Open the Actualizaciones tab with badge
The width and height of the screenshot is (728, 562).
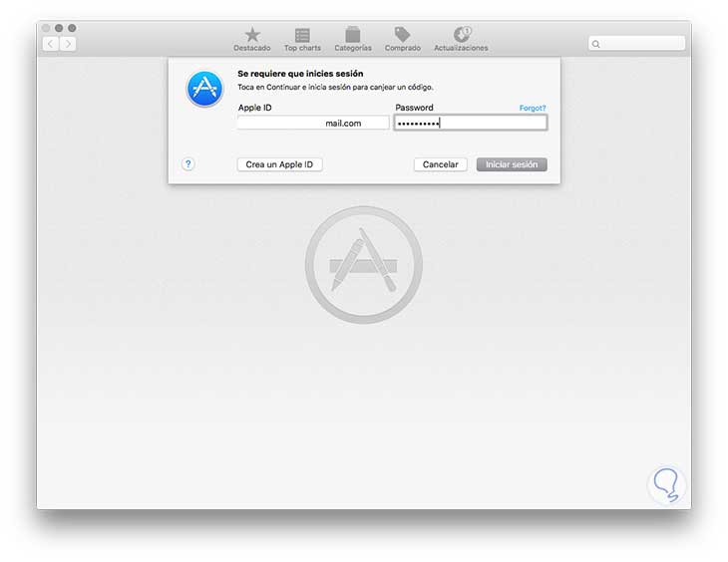tap(461, 39)
